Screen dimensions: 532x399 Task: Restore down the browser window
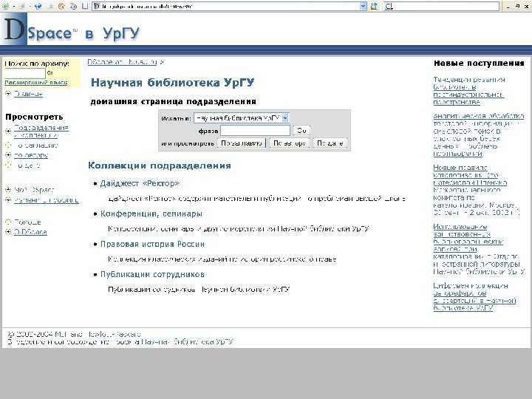pos(517,6)
